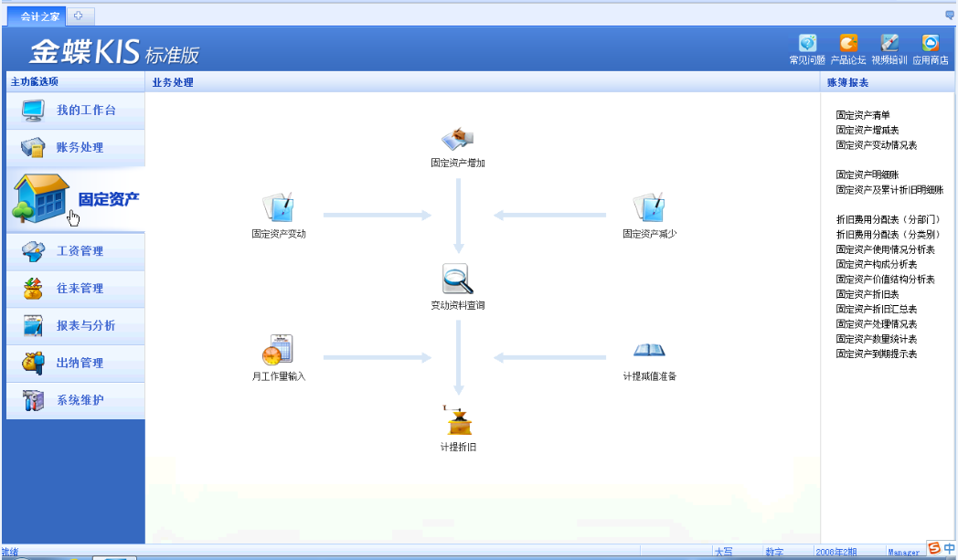Open the 固定资产明细账 report
This screenshot has width=958, height=560.
[867, 174]
